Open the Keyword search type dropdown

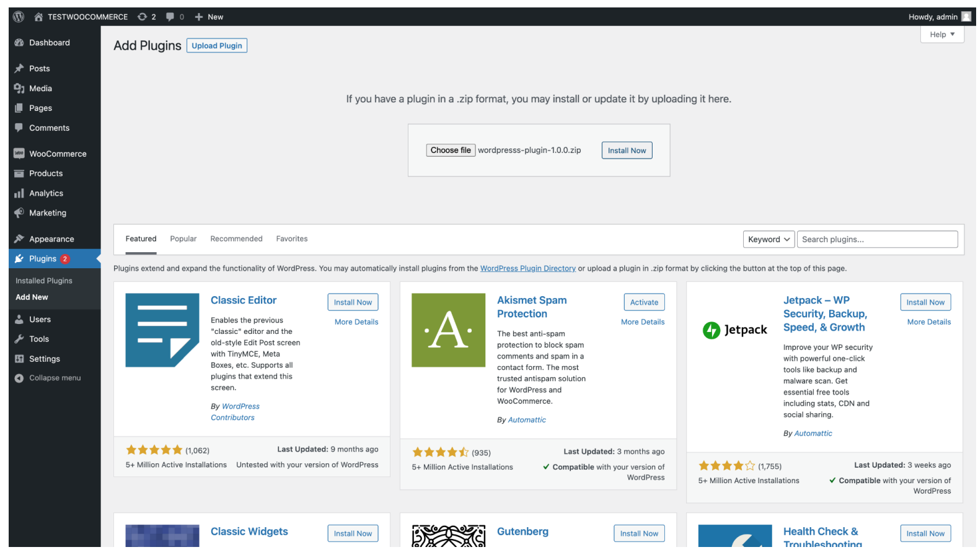[769, 240]
